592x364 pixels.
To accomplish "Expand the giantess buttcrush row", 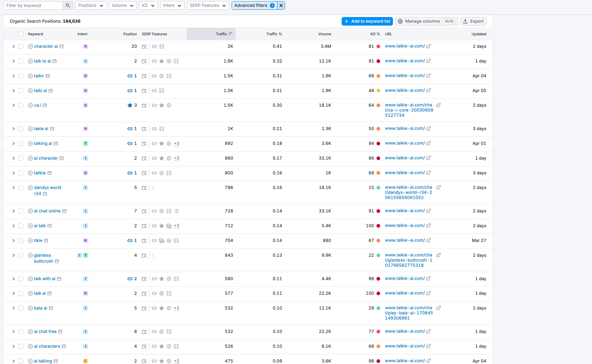I will click(x=14, y=256).
